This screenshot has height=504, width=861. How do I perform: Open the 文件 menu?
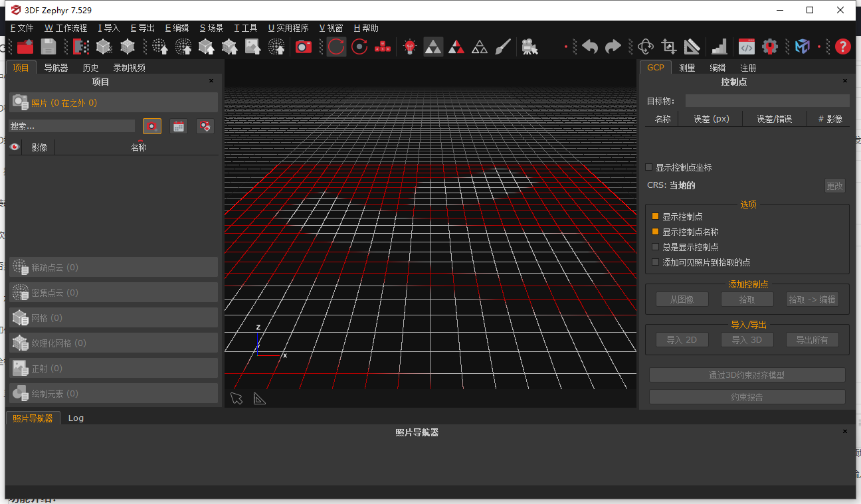(x=22, y=28)
